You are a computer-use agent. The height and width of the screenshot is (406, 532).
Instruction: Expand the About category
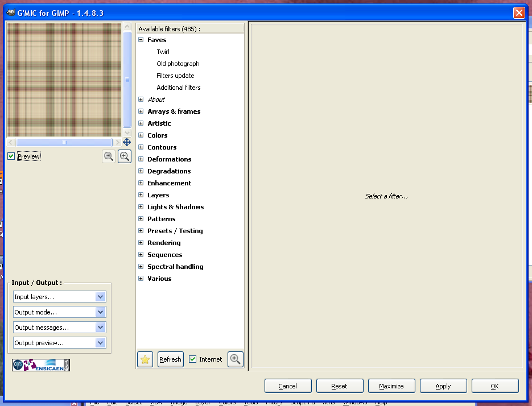(141, 100)
